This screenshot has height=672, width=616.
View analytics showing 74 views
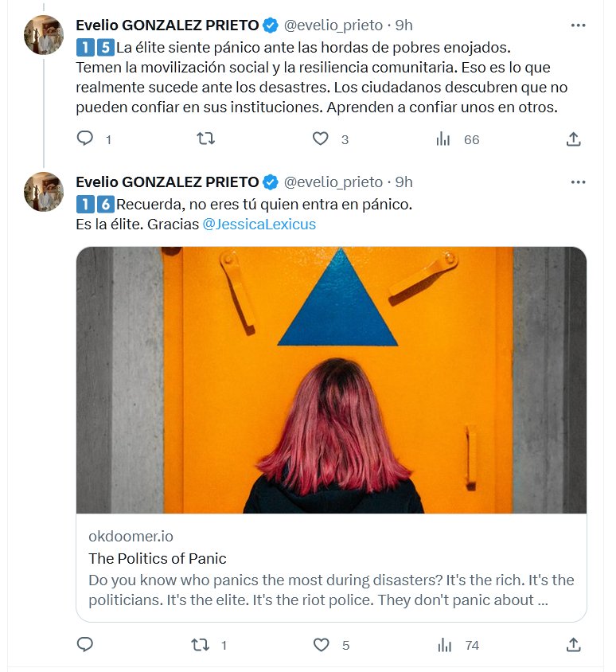pos(444,645)
